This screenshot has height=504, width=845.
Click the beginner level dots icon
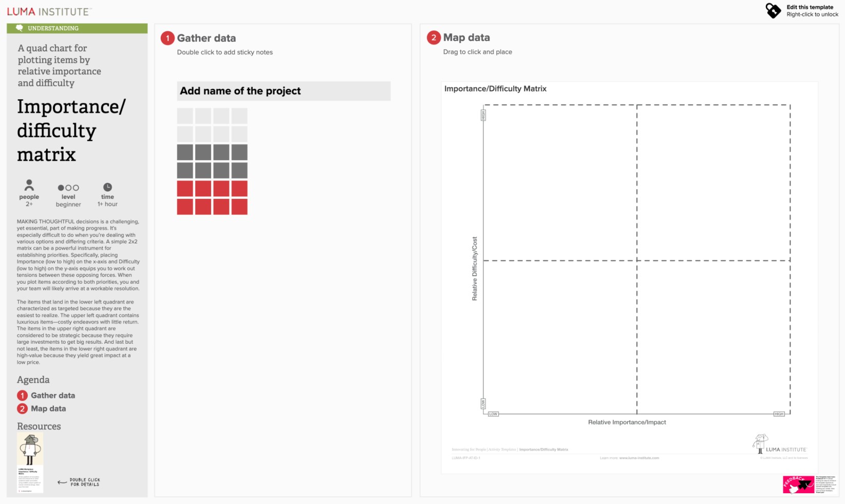coord(67,187)
